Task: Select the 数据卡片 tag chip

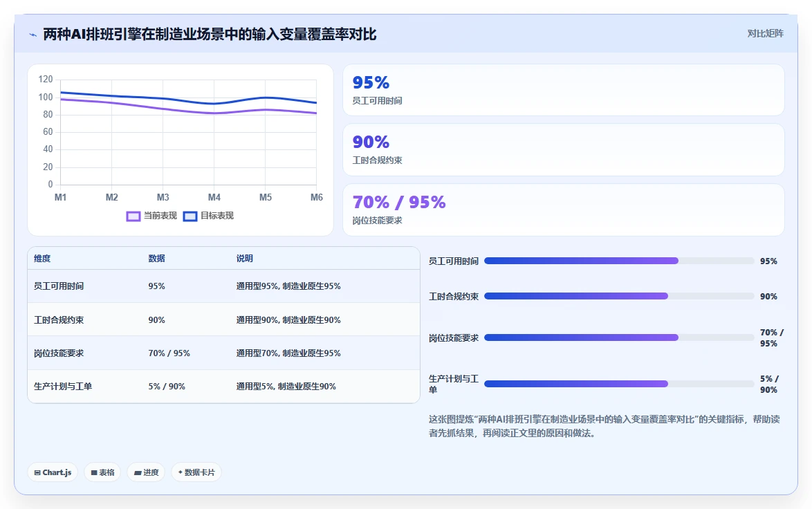Action: [x=196, y=472]
